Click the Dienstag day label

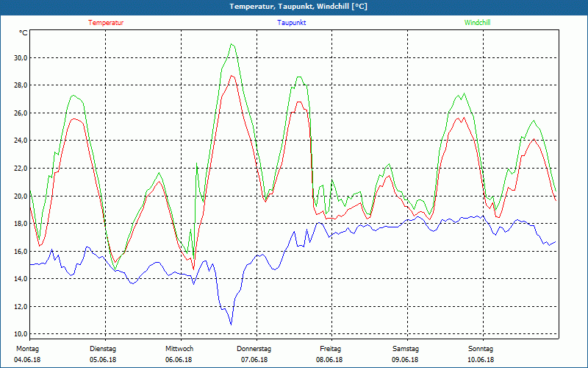point(103,349)
